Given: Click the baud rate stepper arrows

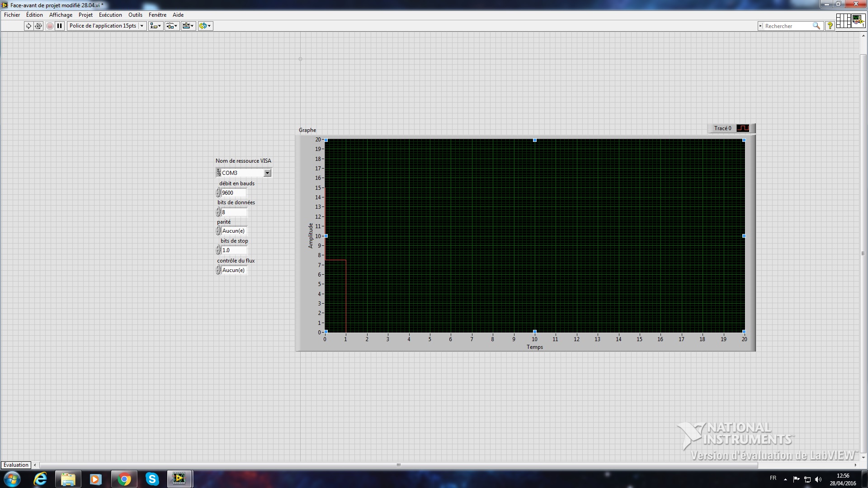Looking at the screenshot, I should [218, 193].
